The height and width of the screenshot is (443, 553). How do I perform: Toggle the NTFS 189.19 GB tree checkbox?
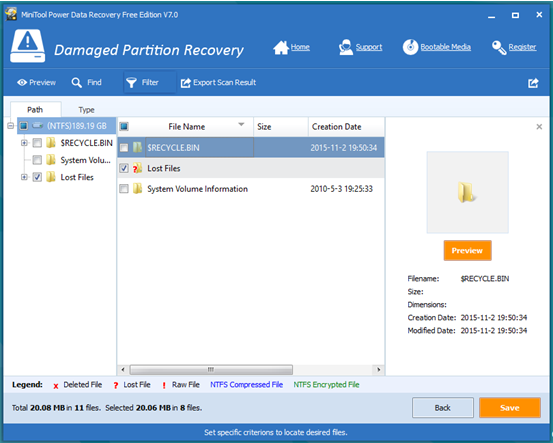point(24,126)
